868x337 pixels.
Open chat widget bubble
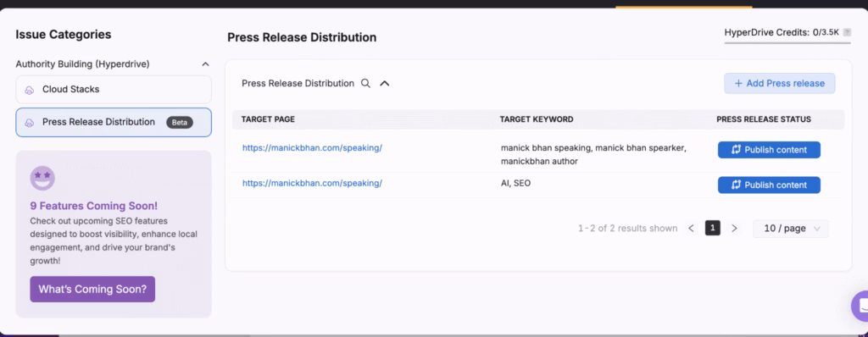point(861,306)
